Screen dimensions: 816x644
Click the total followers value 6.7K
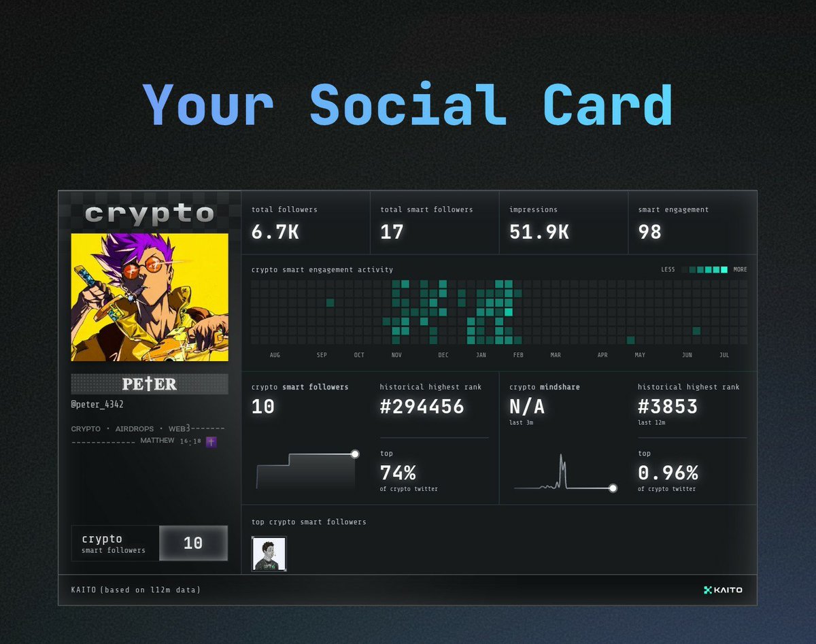pos(275,233)
